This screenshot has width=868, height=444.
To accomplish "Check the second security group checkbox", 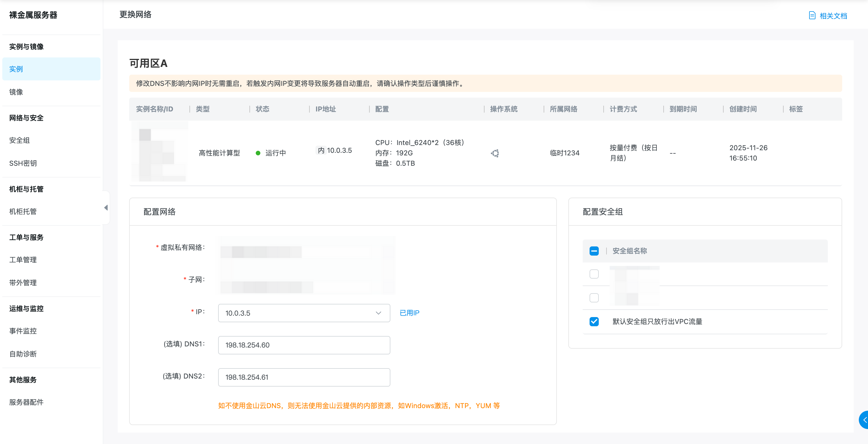I will (594, 298).
